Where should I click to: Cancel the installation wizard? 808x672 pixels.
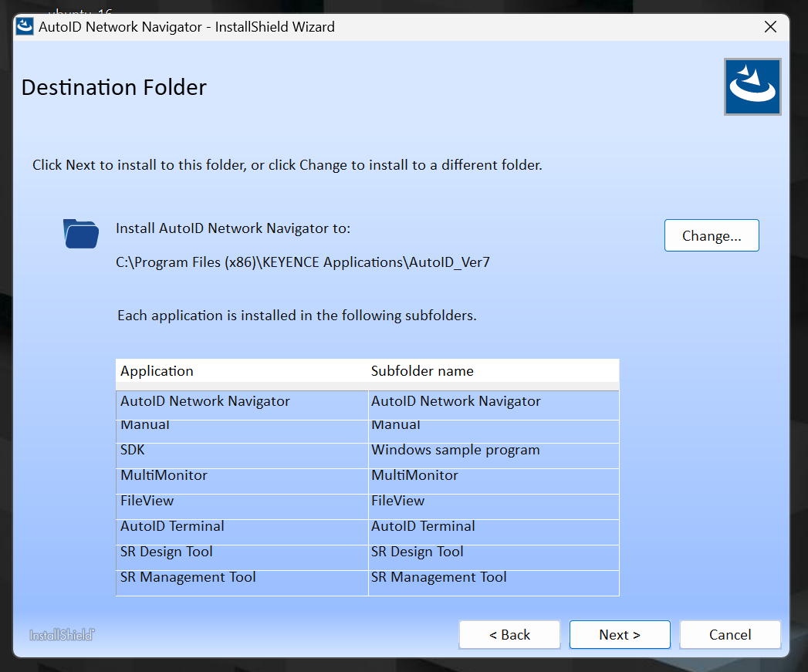(730, 634)
